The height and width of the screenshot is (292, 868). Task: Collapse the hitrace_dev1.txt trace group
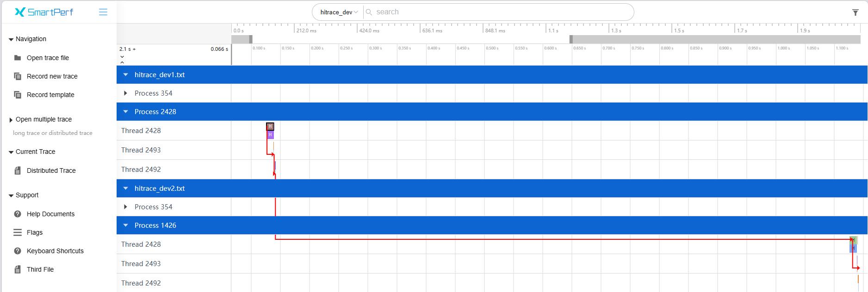[x=125, y=75]
